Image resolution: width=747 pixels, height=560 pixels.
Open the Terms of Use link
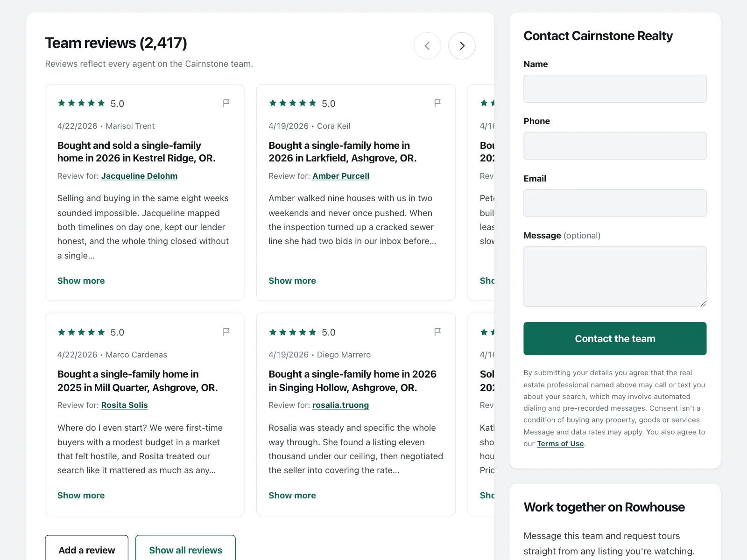[x=560, y=444]
